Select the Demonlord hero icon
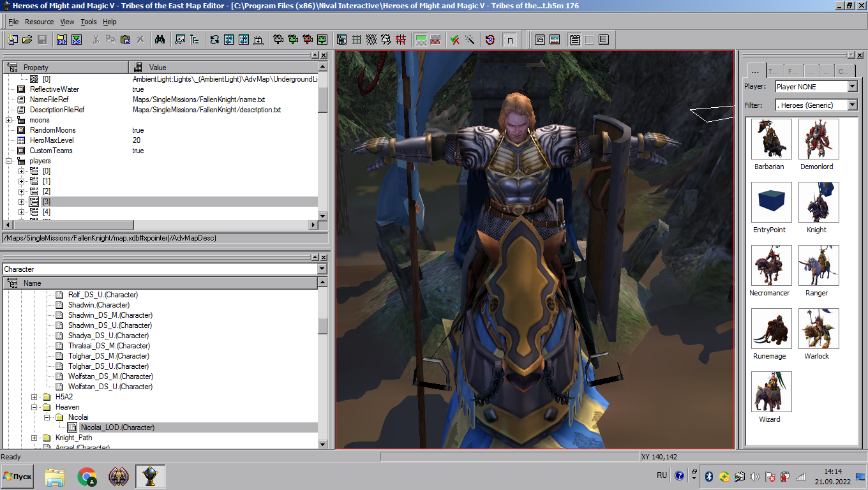 tap(819, 139)
